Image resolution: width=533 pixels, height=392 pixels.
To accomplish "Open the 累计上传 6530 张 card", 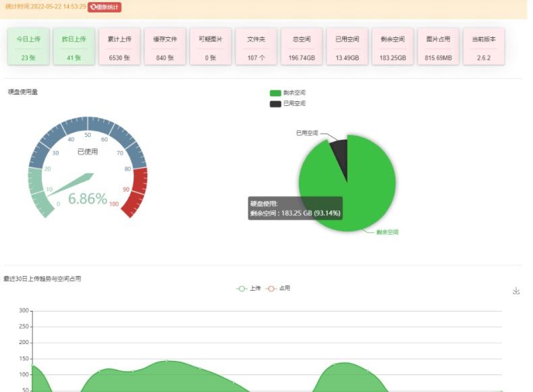I will point(119,47).
